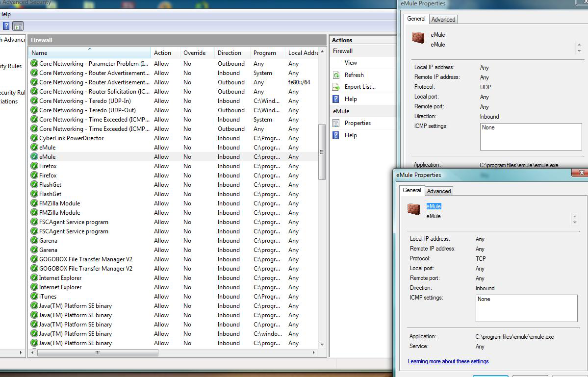
Task: Click the horizontal scrollbar right arrow under rules list
Action: pos(314,352)
